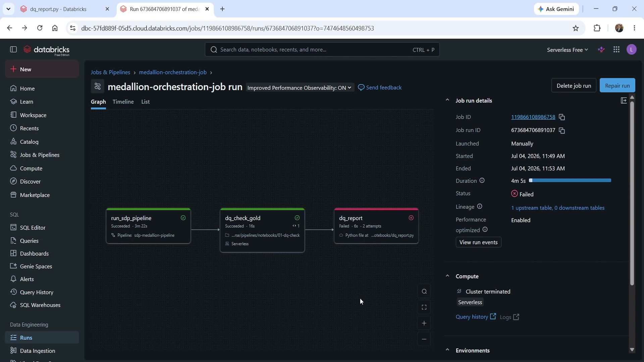644x362 pixels.
Task: Switch to the Graph tab
Action: click(x=98, y=102)
